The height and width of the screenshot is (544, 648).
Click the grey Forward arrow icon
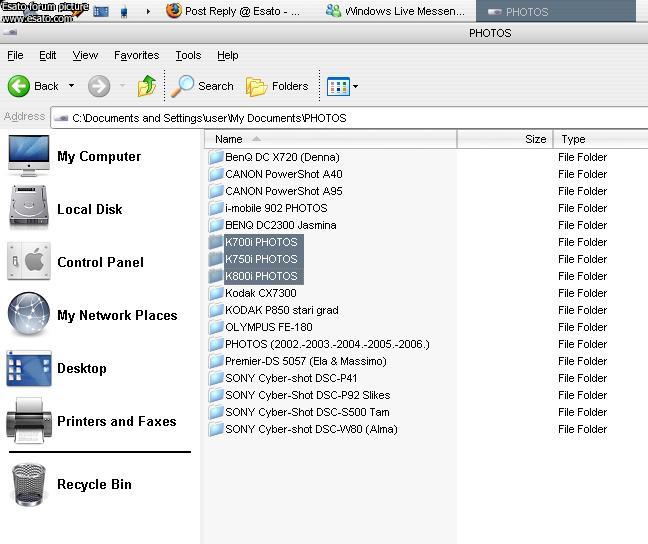(99, 86)
